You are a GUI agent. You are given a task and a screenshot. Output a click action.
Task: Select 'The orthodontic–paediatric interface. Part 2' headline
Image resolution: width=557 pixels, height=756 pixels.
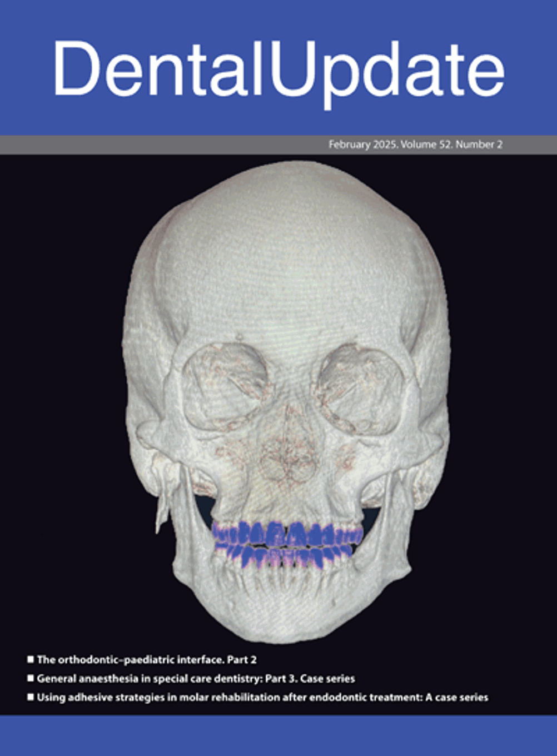(x=147, y=660)
